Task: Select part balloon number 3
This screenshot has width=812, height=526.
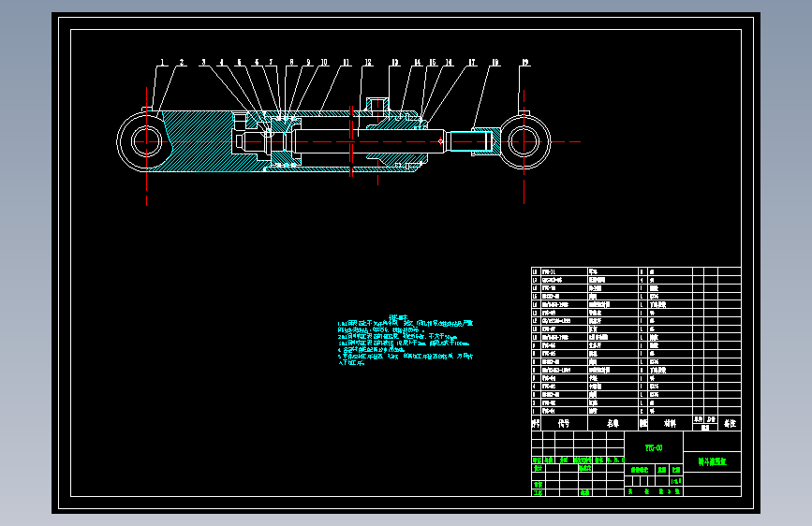Action: pyautogui.click(x=203, y=63)
